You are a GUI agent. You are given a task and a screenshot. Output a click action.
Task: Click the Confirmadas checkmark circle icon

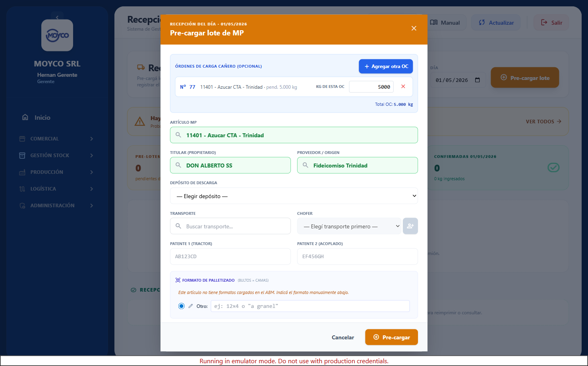(x=553, y=167)
